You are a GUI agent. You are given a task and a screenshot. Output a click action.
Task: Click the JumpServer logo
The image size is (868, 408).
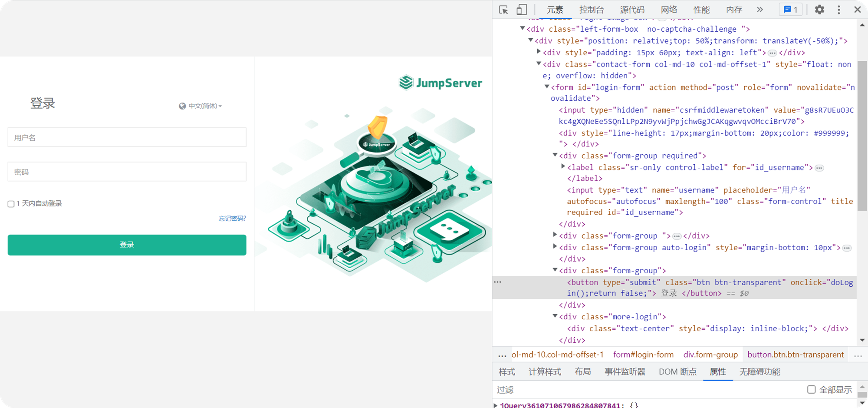441,83
